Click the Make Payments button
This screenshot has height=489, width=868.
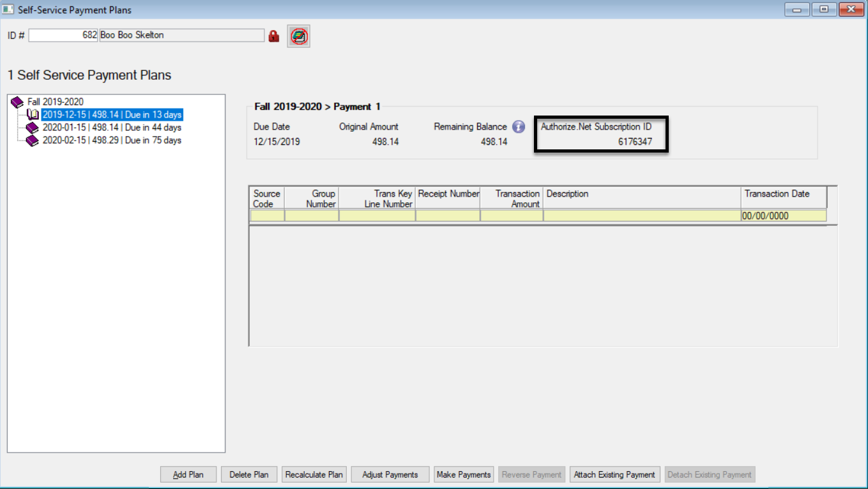pos(464,474)
